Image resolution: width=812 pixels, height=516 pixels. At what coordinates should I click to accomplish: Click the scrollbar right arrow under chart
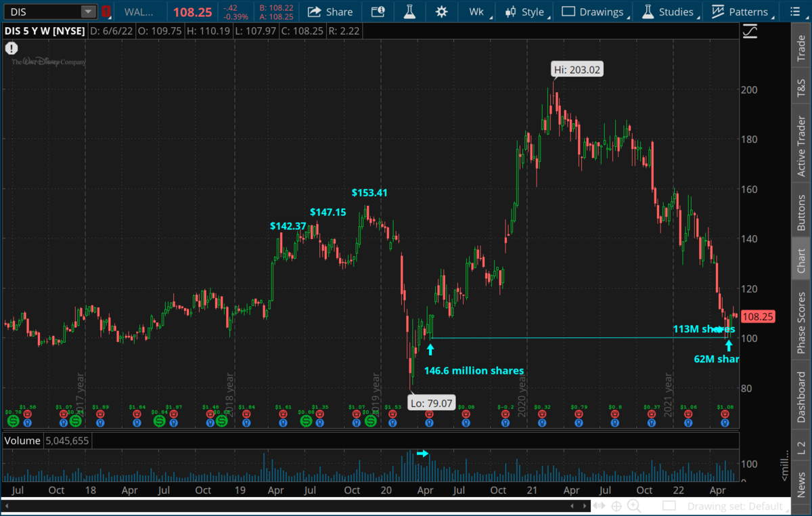pyautogui.click(x=585, y=506)
